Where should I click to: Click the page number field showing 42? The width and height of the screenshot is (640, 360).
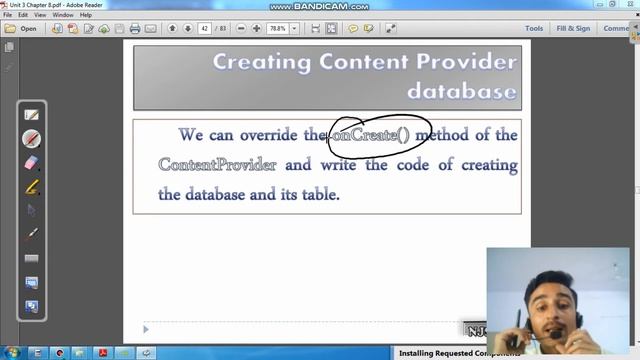click(x=204, y=29)
